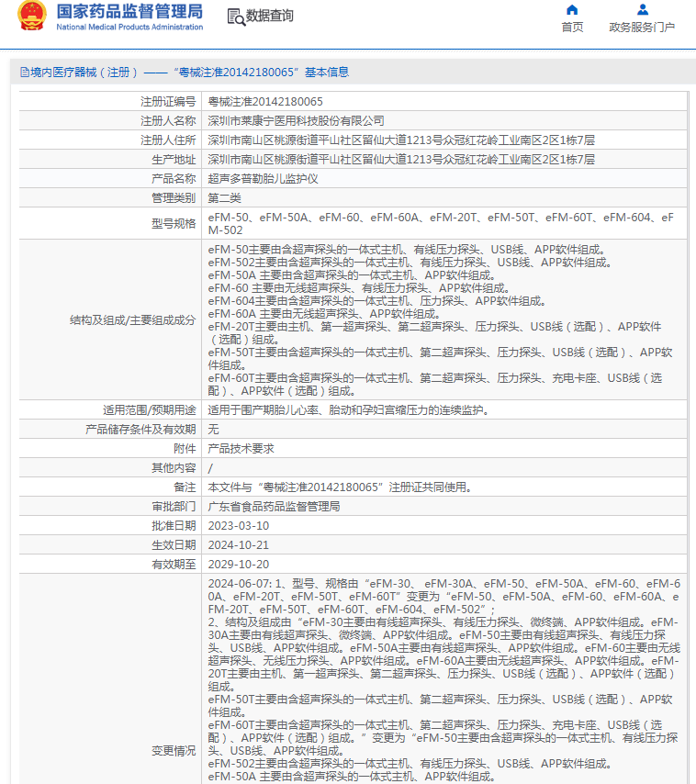Select approval date 2023-03-10
The width and height of the screenshot is (696, 784).
tap(239, 526)
